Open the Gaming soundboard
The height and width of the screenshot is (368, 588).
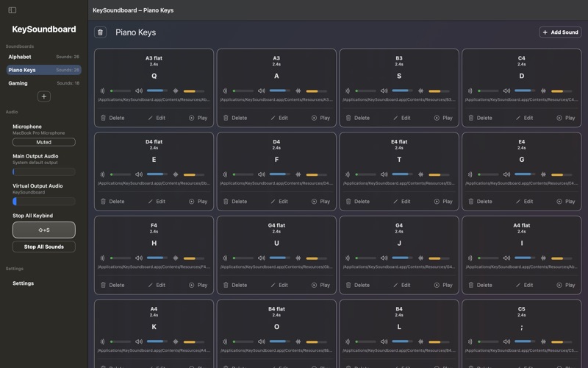click(44, 83)
